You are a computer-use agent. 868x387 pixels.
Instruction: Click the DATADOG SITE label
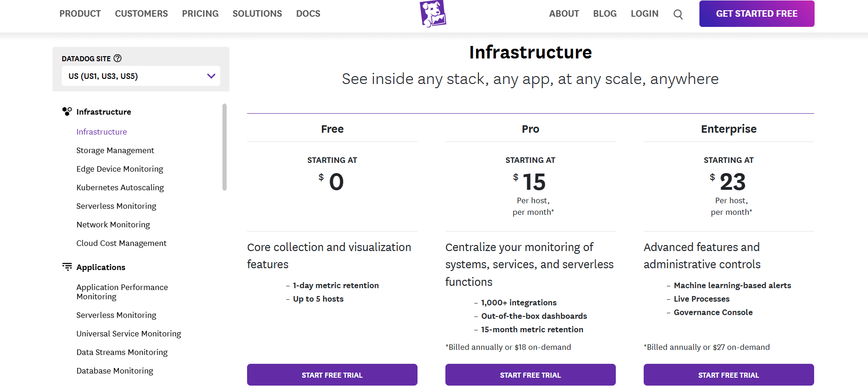(x=86, y=58)
